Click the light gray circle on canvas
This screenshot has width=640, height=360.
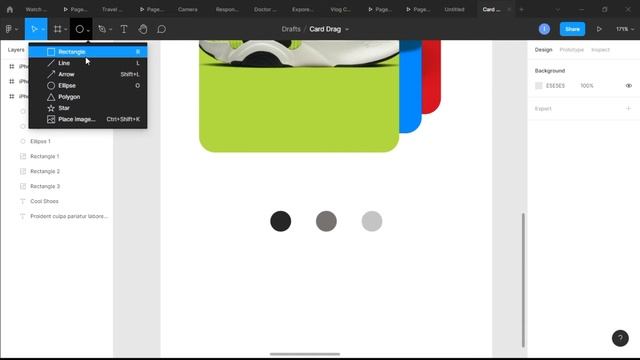pos(372,221)
